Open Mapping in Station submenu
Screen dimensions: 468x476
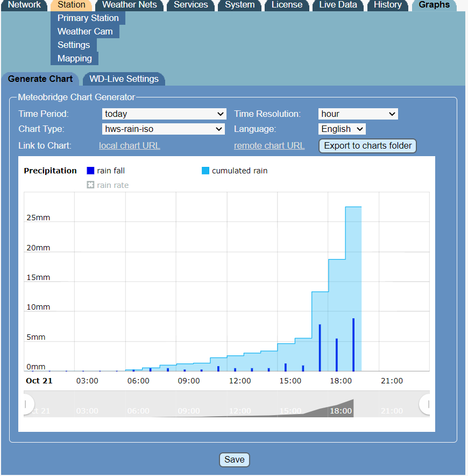tap(75, 59)
